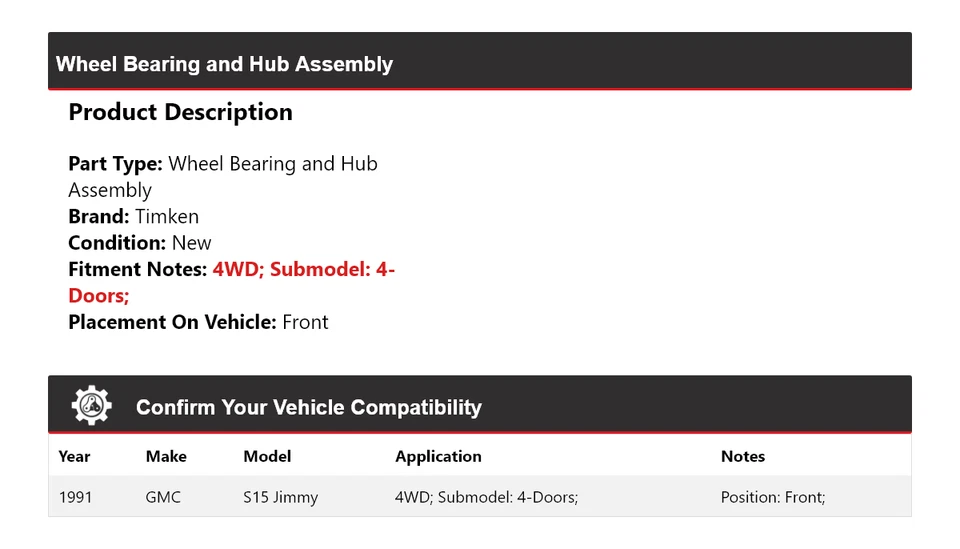Click the Notes column header
Viewport: 960px width, 549px height.
742,456
